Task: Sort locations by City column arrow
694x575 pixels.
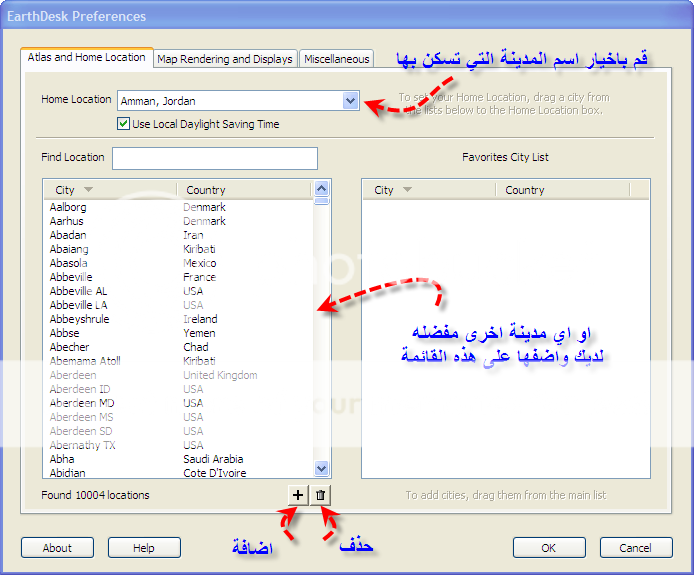Action: [x=88, y=190]
